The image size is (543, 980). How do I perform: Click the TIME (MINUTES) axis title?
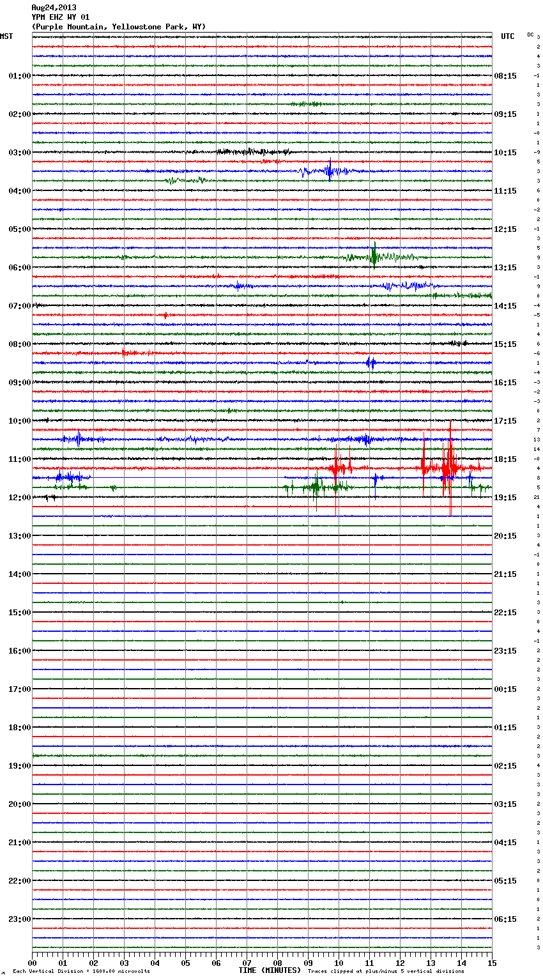[x=270, y=970]
